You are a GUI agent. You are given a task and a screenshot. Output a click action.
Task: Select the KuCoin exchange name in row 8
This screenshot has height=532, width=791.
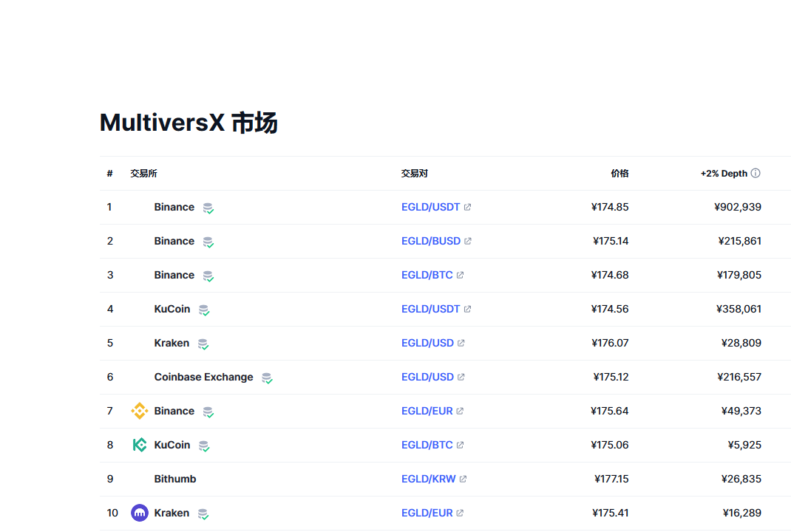tap(172, 445)
